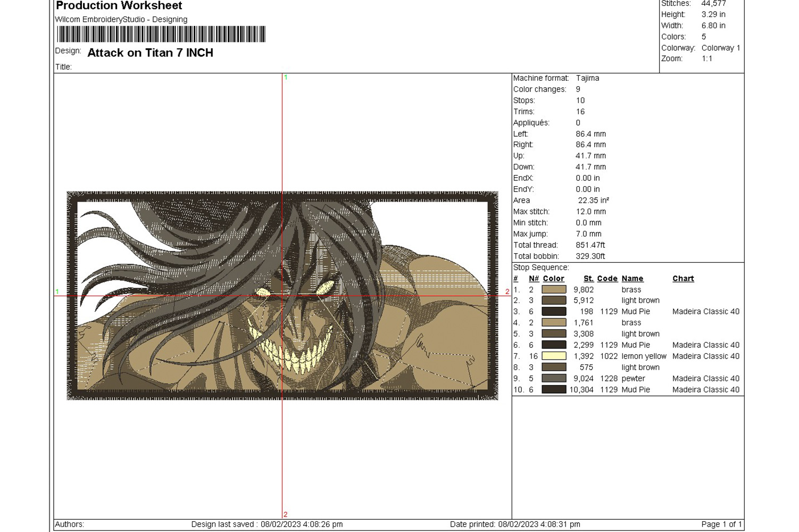Click the stitch count 5,912 in row 2
799x532 pixels.
(x=584, y=301)
